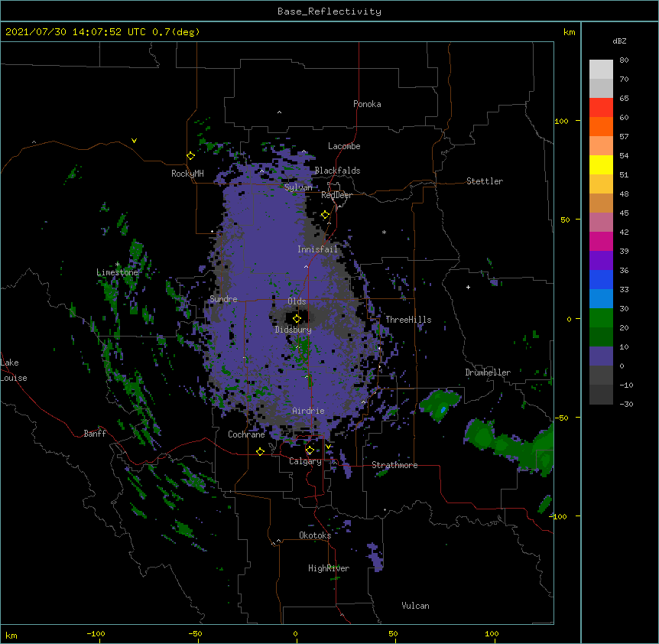Screen dimensions: 659x644
Task: Click the bright green 20-30 dBZ legend swatch
Action: point(601,318)
